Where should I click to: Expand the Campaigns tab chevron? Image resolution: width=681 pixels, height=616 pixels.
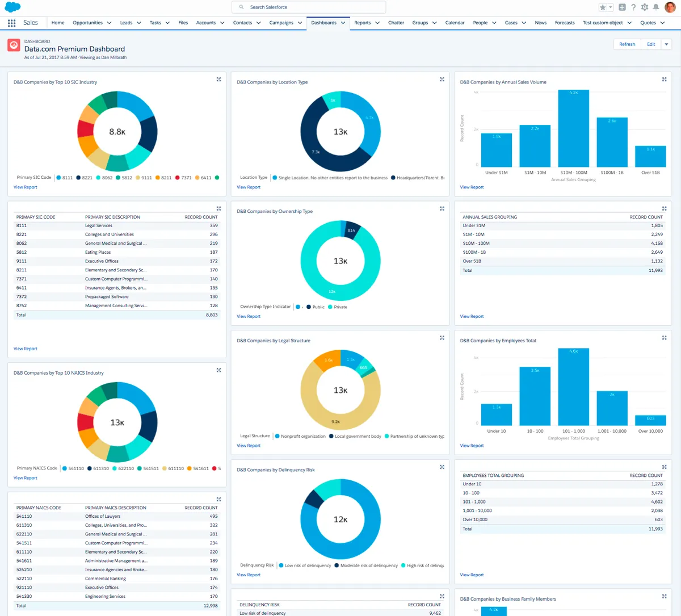coord(300,23)
